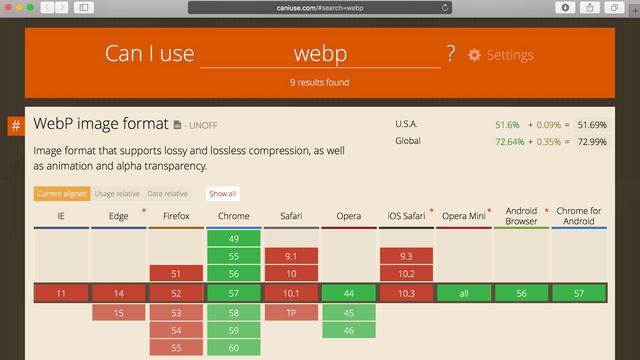Switch to Usage relative view
This screenshot has height=360, width=640.
coord(117,193)
